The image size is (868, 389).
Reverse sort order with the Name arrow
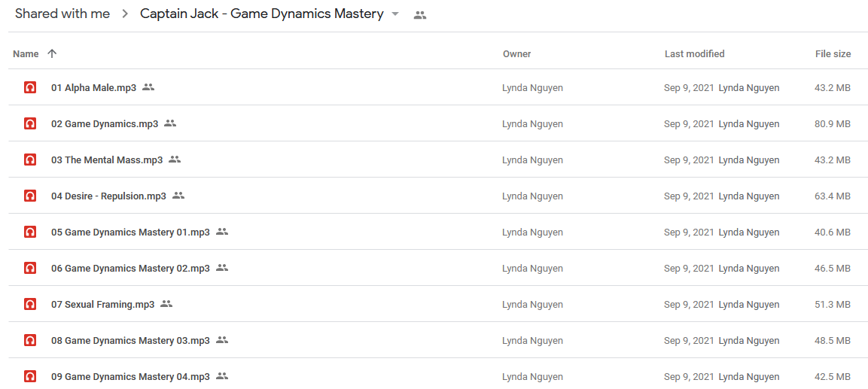pos(52,53)
